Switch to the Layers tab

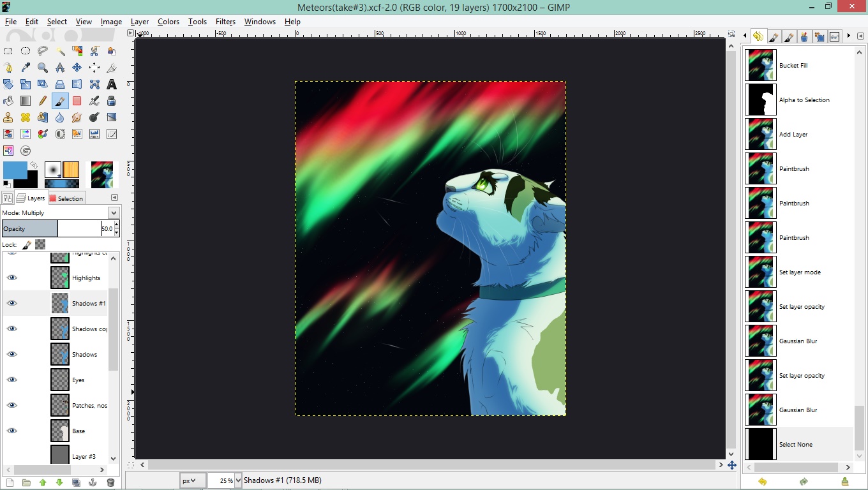pyautogui.click(x=31, y=198)
